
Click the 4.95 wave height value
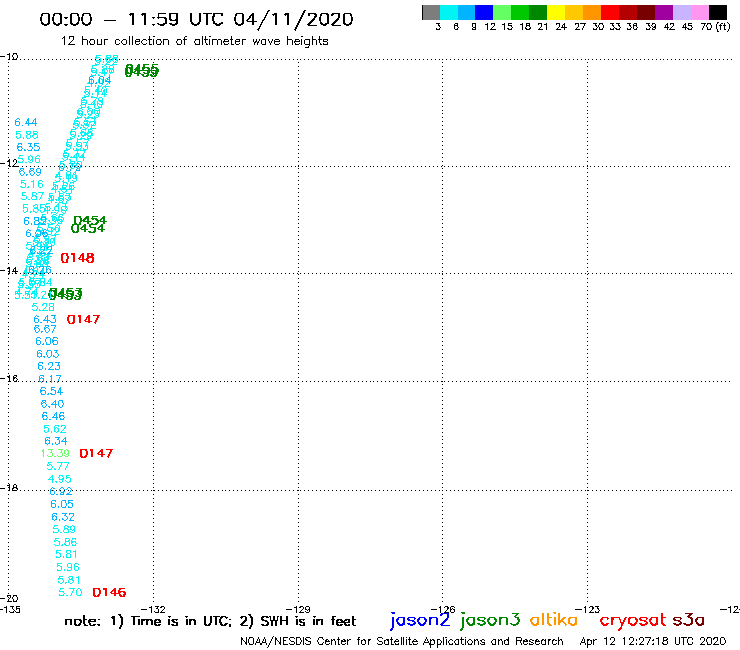click(59, 479)
